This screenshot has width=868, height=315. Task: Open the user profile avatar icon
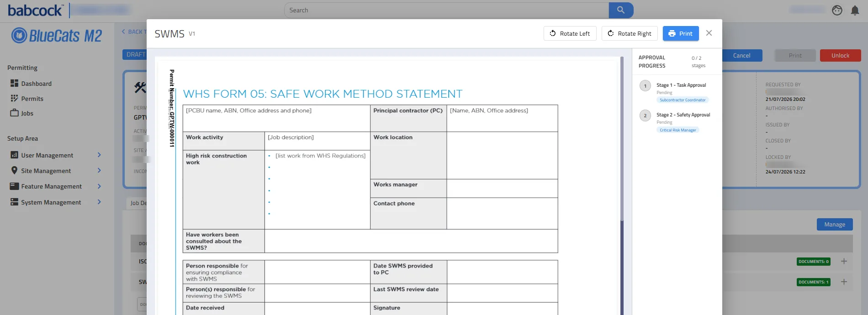(837, 10)
